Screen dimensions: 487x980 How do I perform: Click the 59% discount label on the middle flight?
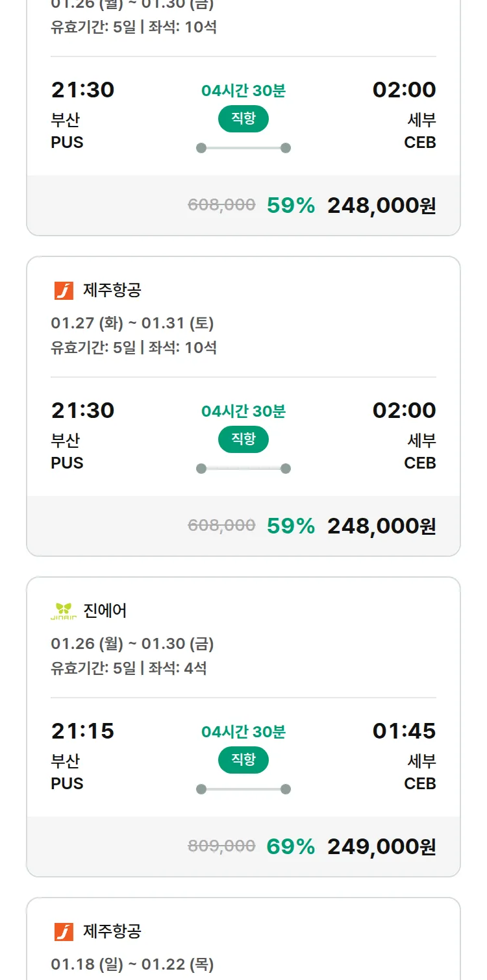point(289,525)
